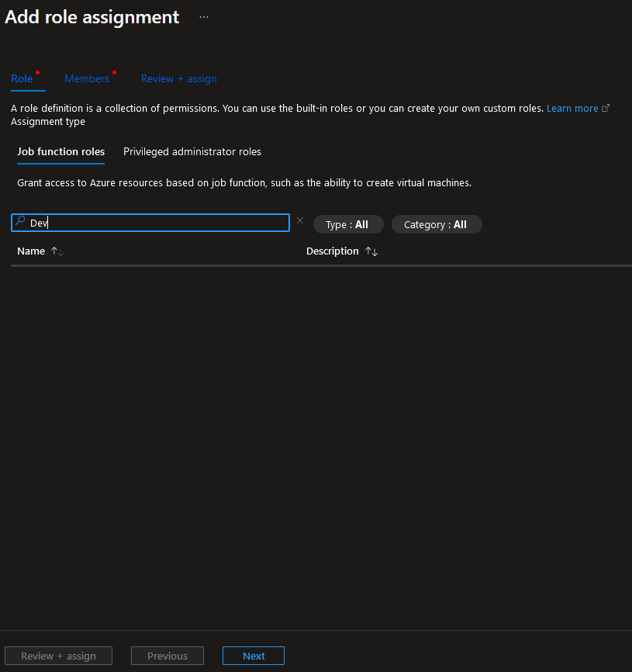Screen dimensions: 632x672
Task: Select the Job function roles tab
Action: click(x=60, y=152)
